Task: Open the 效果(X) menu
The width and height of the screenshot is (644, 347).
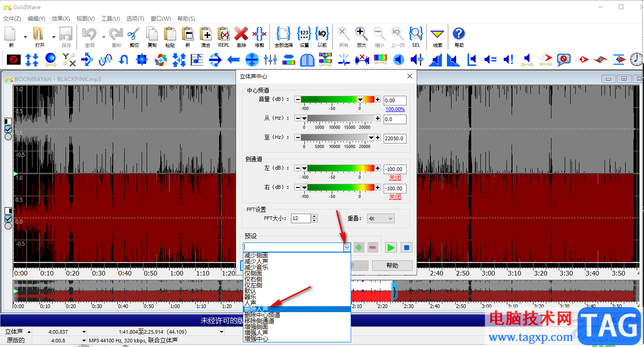Action: click(x=61, y=19)
